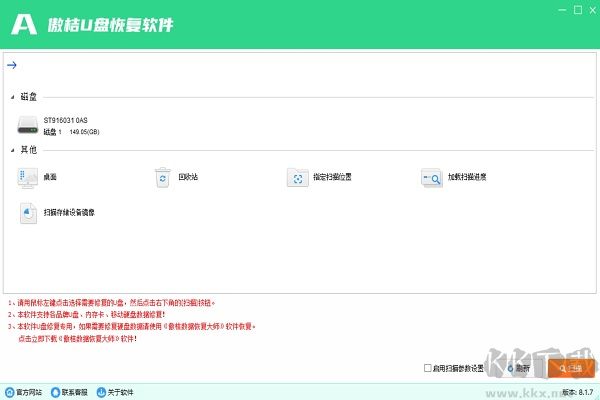Click the about software icon

coord(101,392)
